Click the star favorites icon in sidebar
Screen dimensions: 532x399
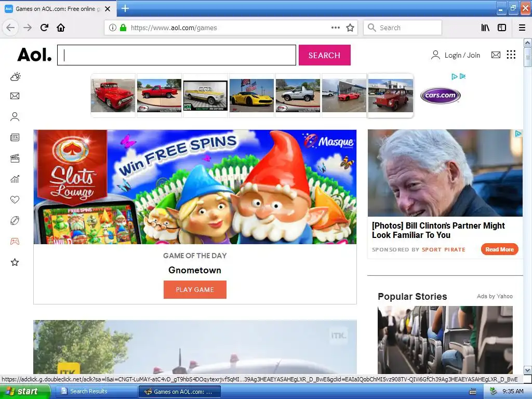pyautogui.click(x=15, y=262)
